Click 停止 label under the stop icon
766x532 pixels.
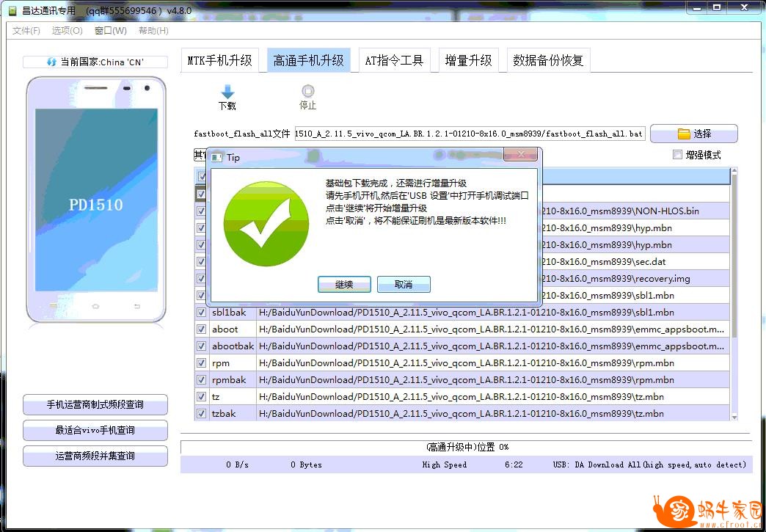(x=307, y=105)
